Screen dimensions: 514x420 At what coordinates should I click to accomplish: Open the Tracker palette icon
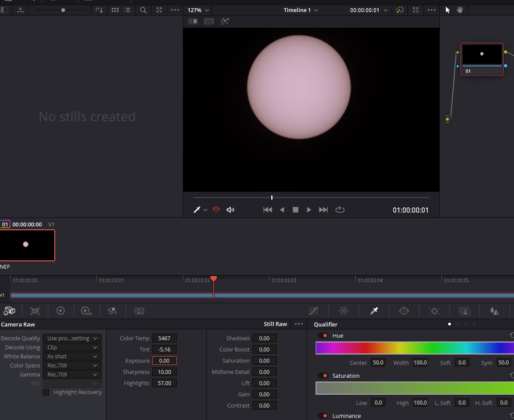pyautogui.click(x=434, y=311)
